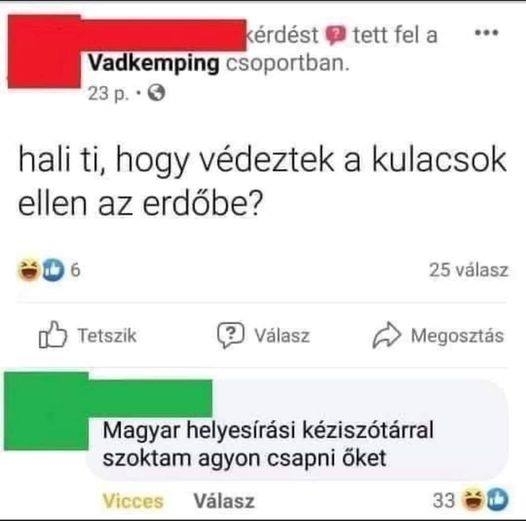This screenshot has height=521, width=526.
Task: View the 33 reactions count on comment
Action: click(443, 500)
